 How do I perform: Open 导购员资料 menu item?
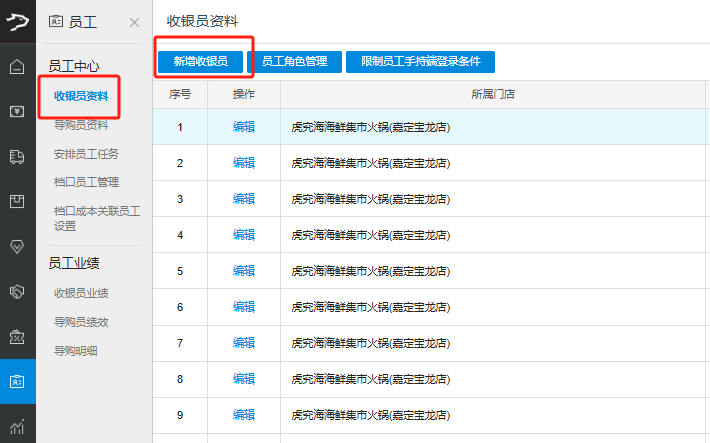(x=81, y=125)
